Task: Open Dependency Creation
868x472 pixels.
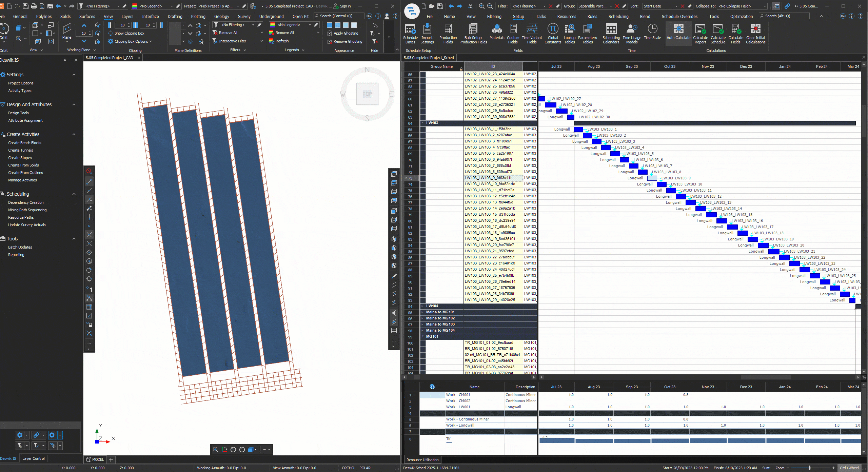Action: (26, 202)
